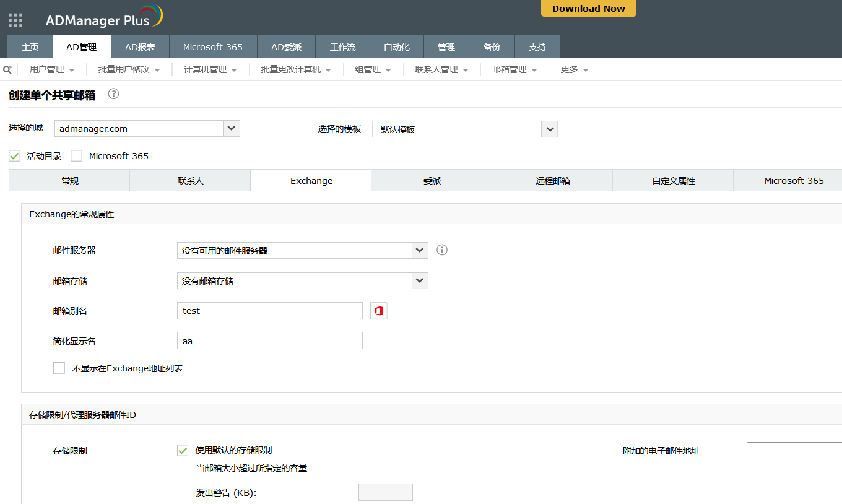Click Office icon beside 邮箱别名 field
Viewport: 842px width, 504px height.
pos(378,311)
